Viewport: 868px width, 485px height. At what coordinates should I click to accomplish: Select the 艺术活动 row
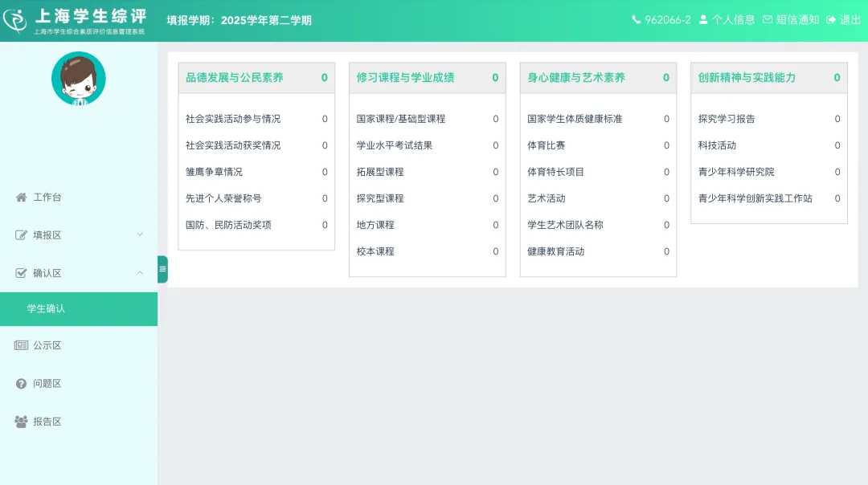coord(599,198)
